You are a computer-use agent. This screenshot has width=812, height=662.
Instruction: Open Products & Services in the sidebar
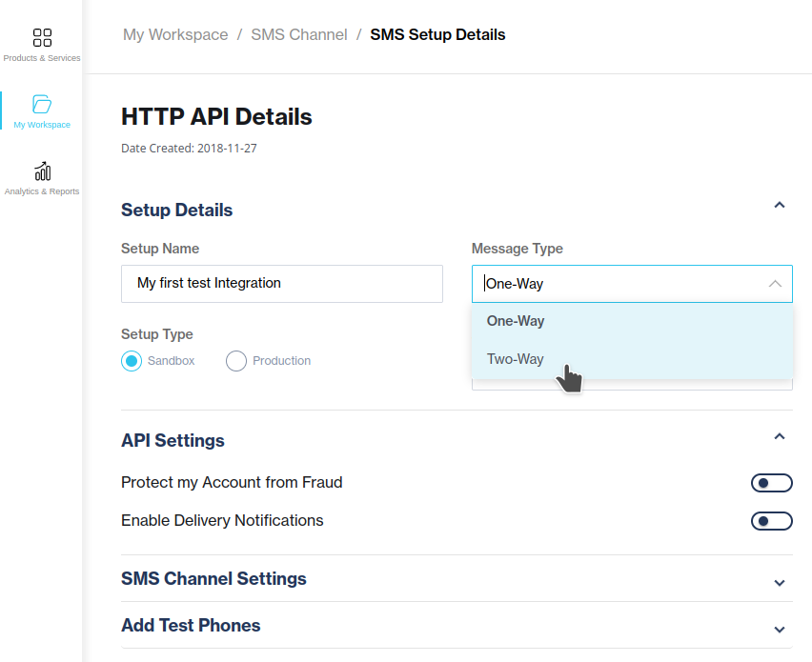pyautogui.click(x=42, y=39)
